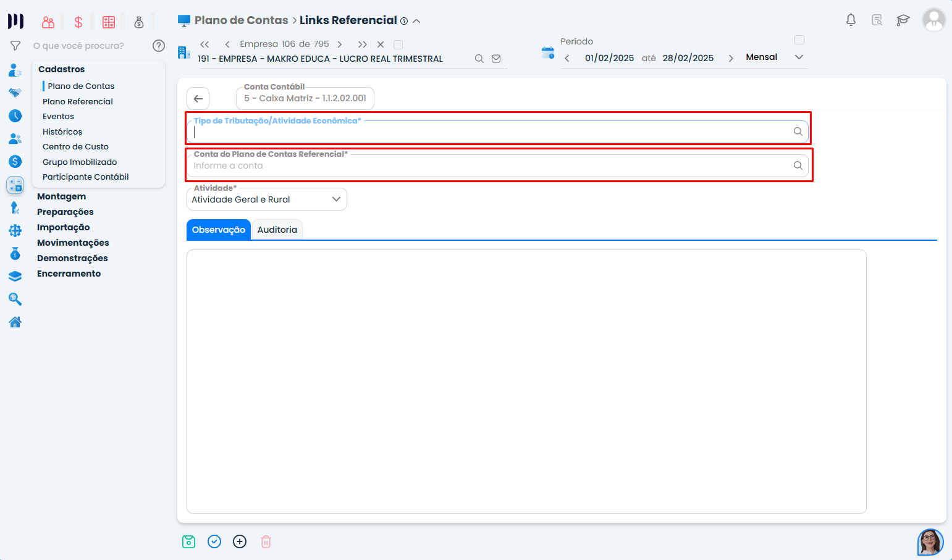
Task: Click search icon in Tipo de Tributação field
Action: 798,132
